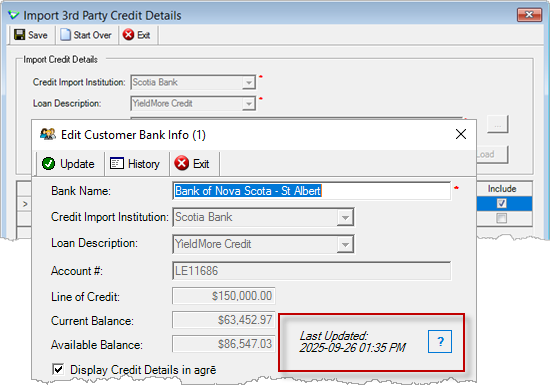The image size is (550, 385).
Task: Click the Import window green title bar icon
Action: click(x=14, y=15)
